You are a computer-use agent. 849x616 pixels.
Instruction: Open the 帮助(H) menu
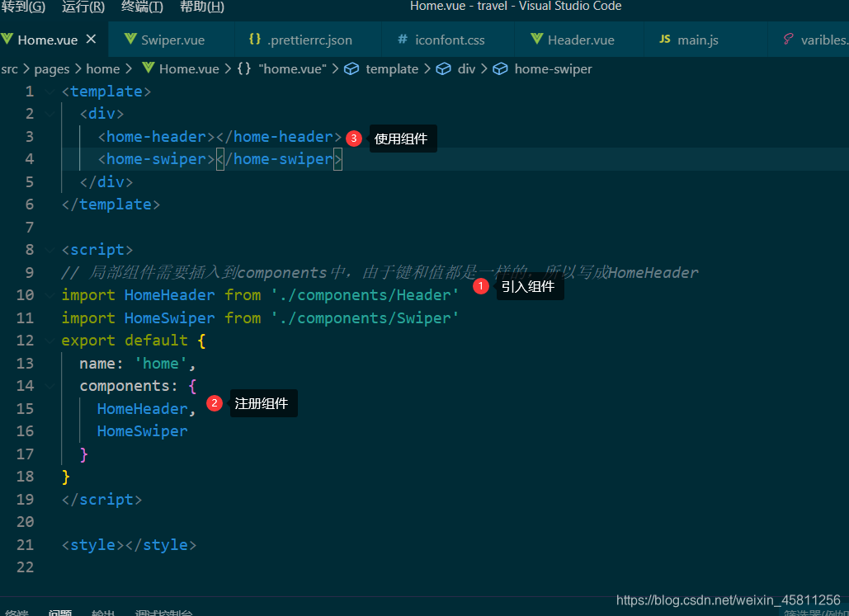tap(201, 7)
